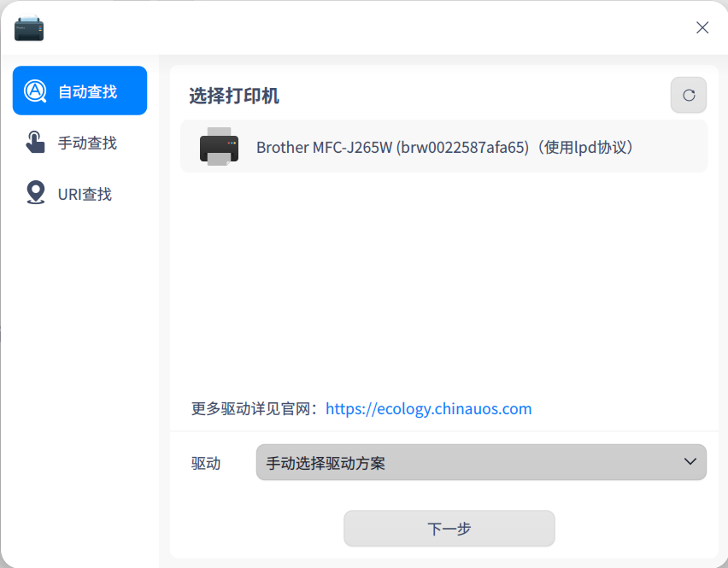
Task: Click the 驱动 label field
Action: pos(205,462)
